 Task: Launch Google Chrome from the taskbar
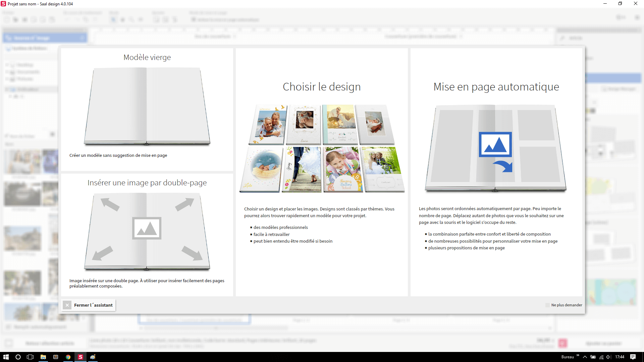coord(68,357)
